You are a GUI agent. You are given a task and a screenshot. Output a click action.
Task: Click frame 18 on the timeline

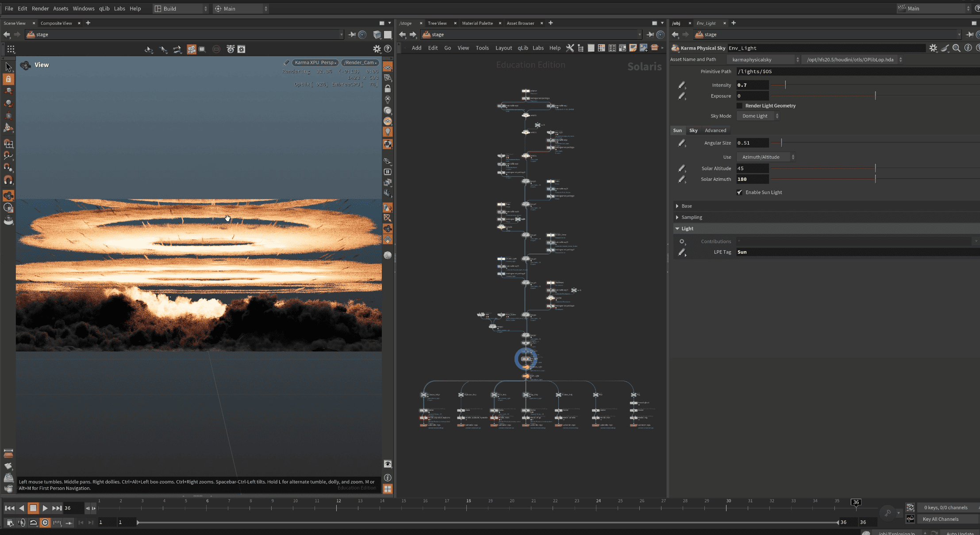point(468,501)
